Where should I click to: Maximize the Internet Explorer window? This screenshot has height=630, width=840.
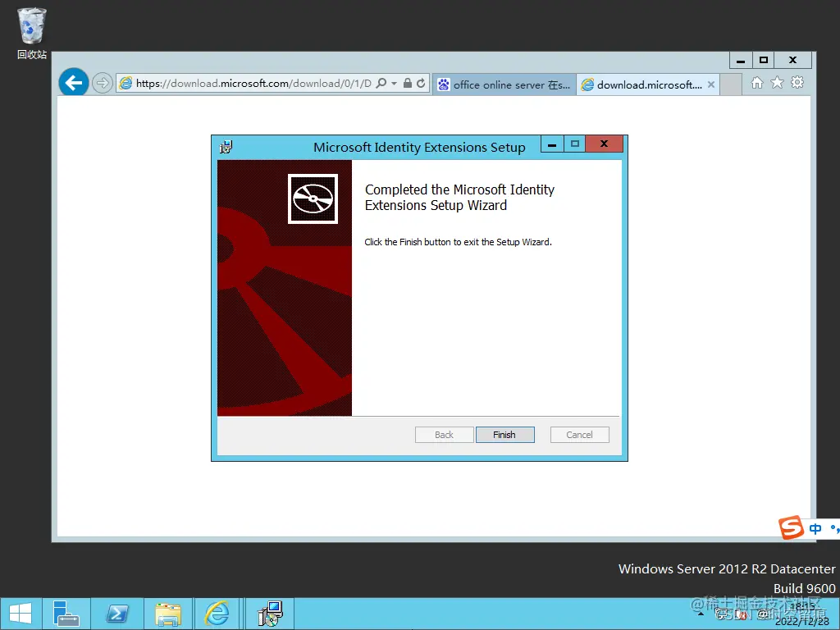[x=764, y=60]
